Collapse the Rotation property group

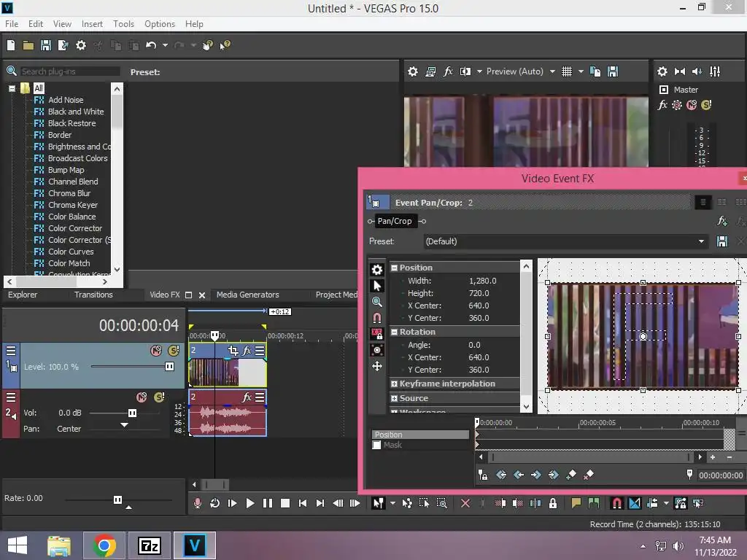pos(394,332)
